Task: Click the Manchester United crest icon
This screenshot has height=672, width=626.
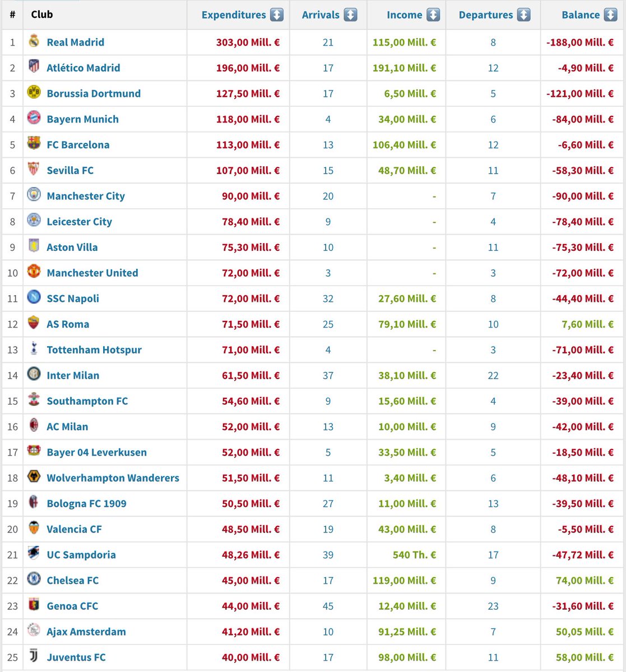Action: 34,272
